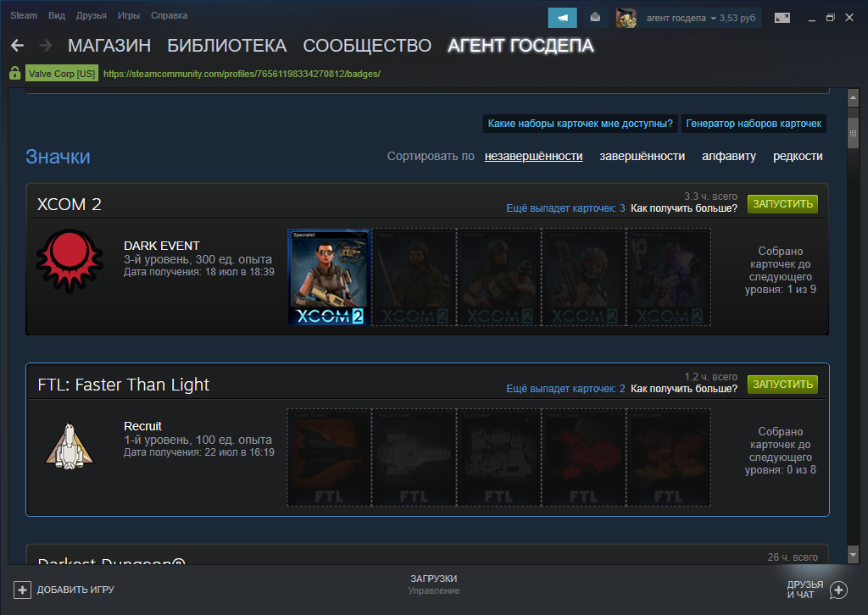
Task: Click the scrollbar down arrow
Action: [853, 554]
